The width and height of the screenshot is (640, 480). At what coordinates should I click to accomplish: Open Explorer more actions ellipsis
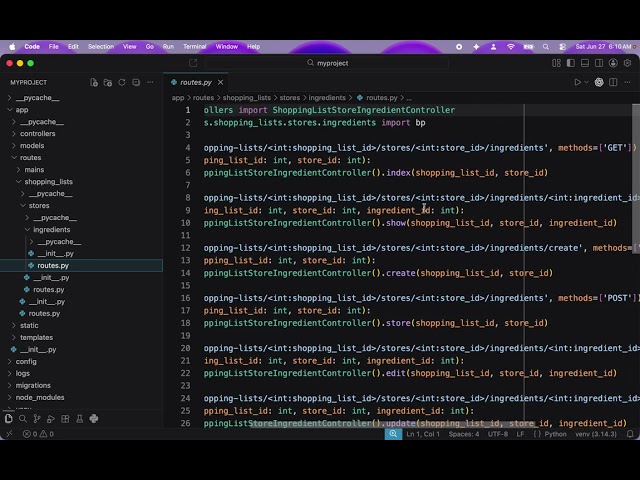click(x=150, y=82)
